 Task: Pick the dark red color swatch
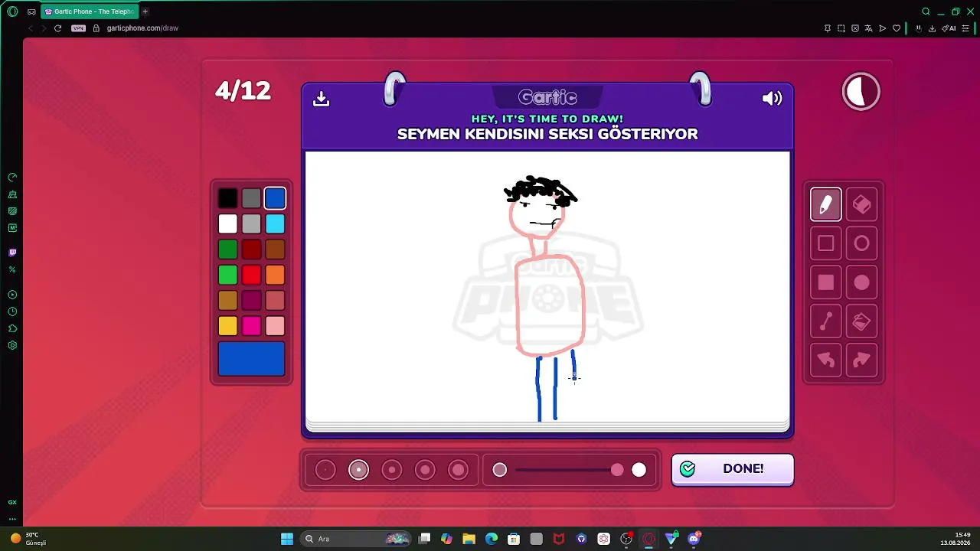(251, 249)
